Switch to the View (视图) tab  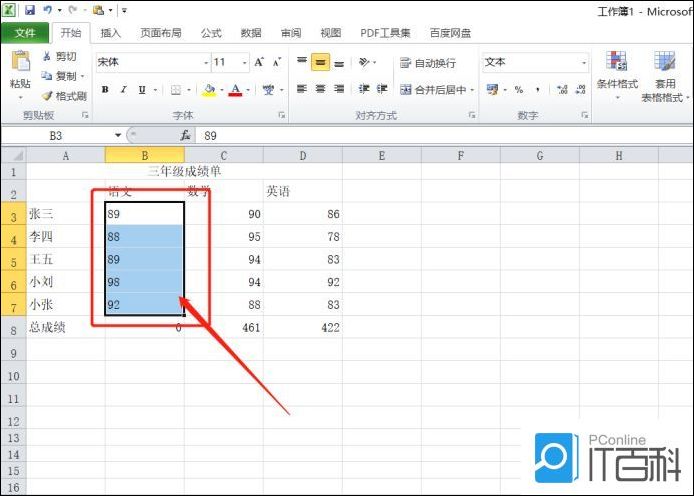pos(331,33)
